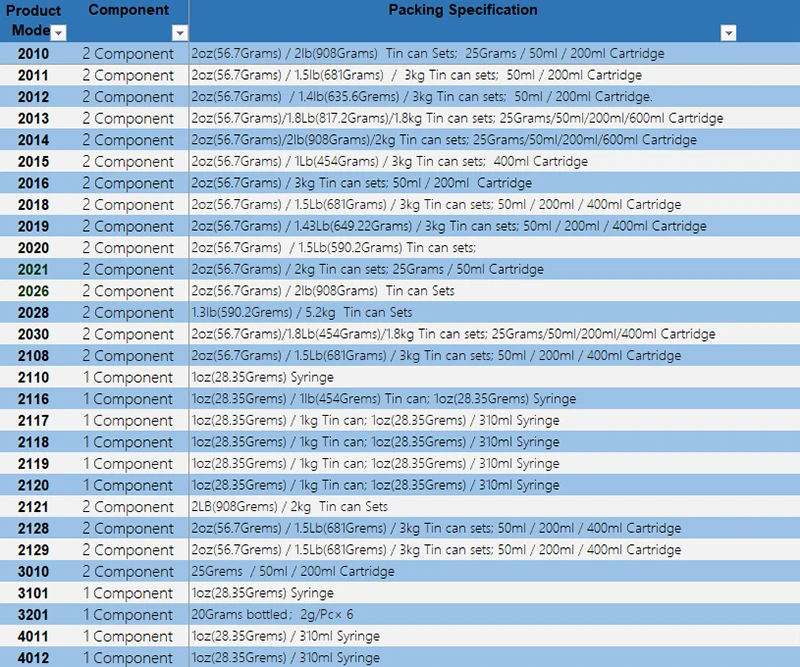Click product mode cell 2016
Image resolution: width=800 pixels, height=667 pixels.
click(x=34, y=183)
